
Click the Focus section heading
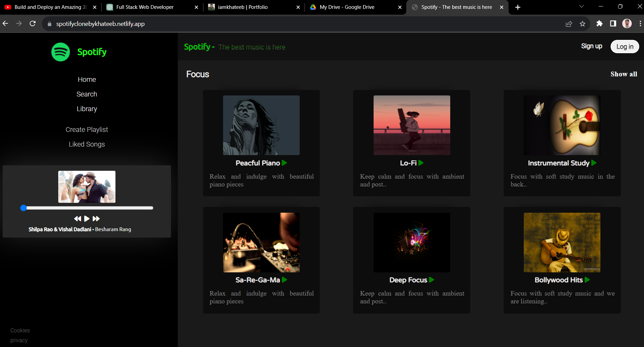coord(198,74)
